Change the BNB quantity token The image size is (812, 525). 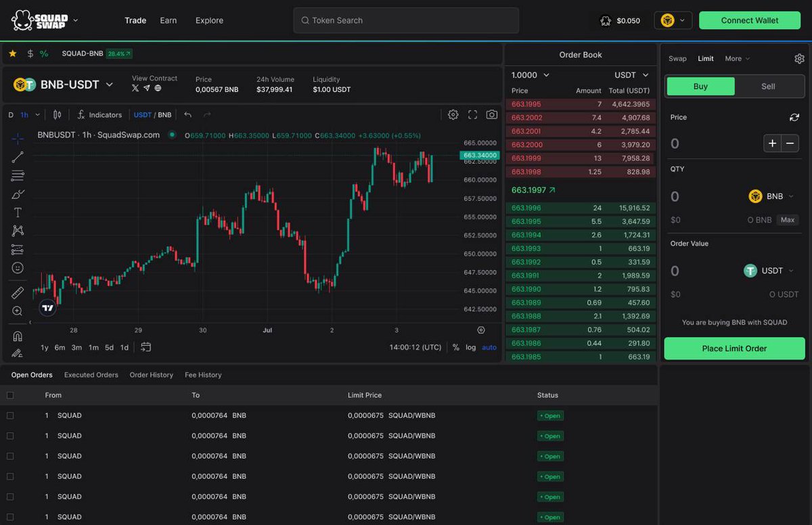pos(771,196)
